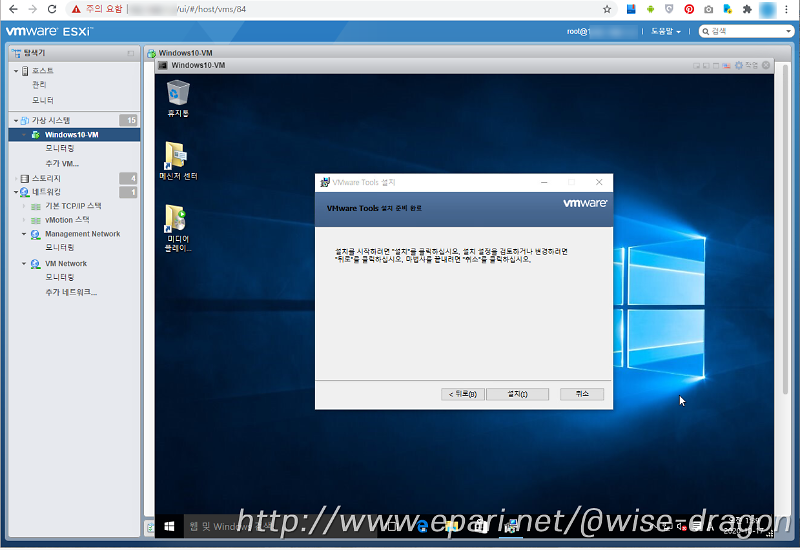Screen dimensions: 800x550
Task: Open the Windows Start button in VM
Action: click(169, 526)
